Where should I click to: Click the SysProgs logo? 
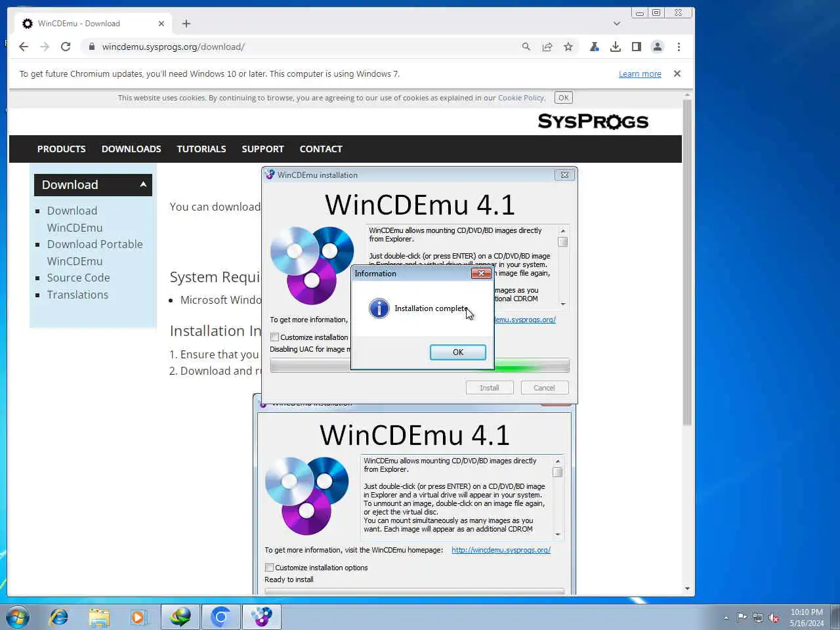pos(593,121)
